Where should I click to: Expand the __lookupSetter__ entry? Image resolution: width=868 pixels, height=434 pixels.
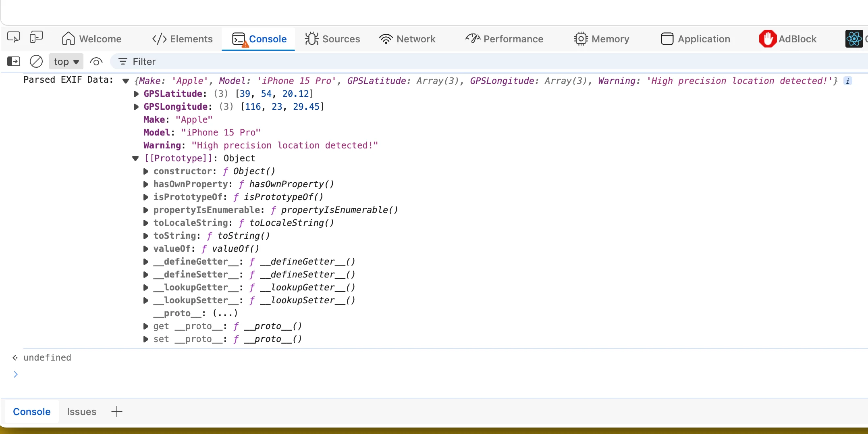coord(146,300)
